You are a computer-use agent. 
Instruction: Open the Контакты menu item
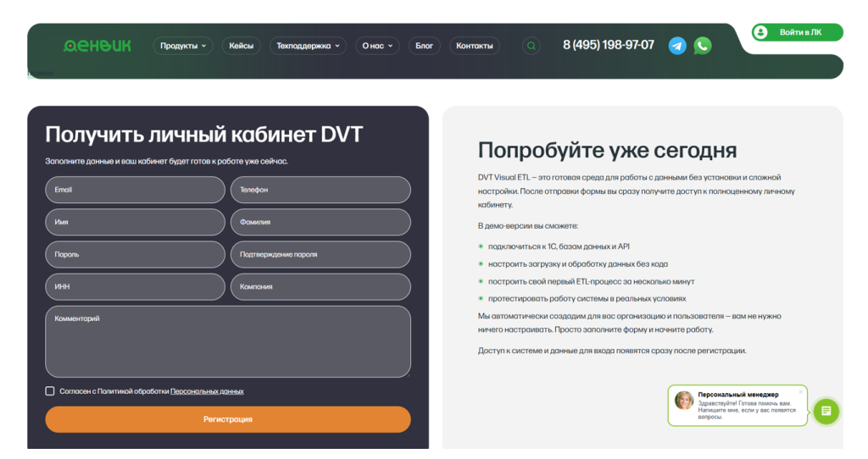tap(474, 46)
